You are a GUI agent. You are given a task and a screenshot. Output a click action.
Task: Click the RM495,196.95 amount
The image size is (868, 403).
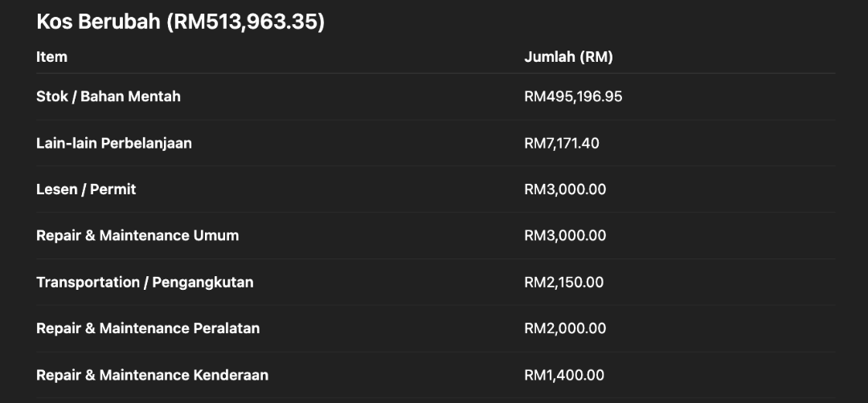(573, 97)
